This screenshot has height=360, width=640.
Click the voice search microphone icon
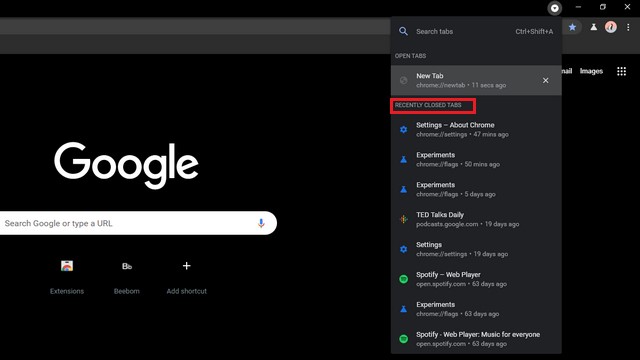click(261, 223)
